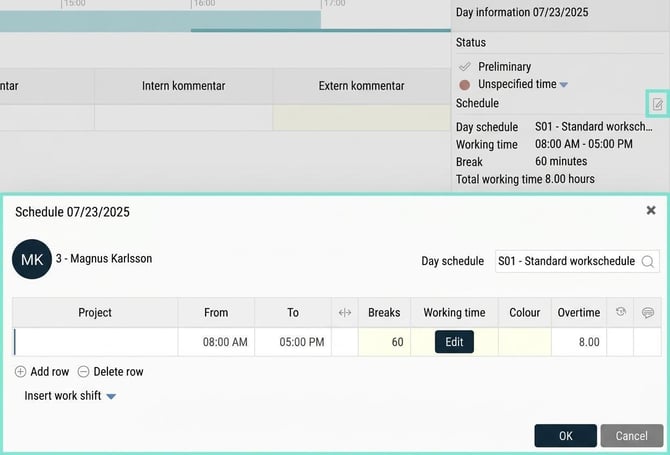This screenshot has width=670, height=455.
Task: Click the Edit button in Working time
Action: (454, 342)
